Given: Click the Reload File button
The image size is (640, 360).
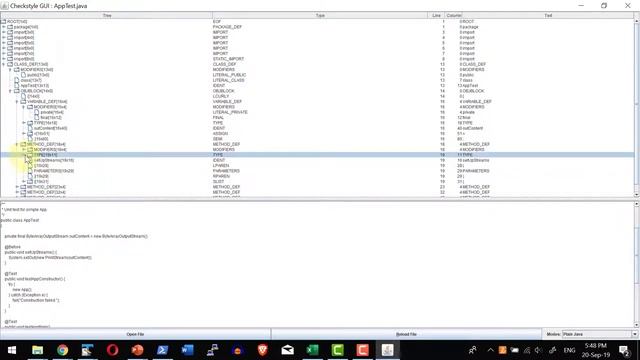Looking at the screenshot, I should [406, 334].
